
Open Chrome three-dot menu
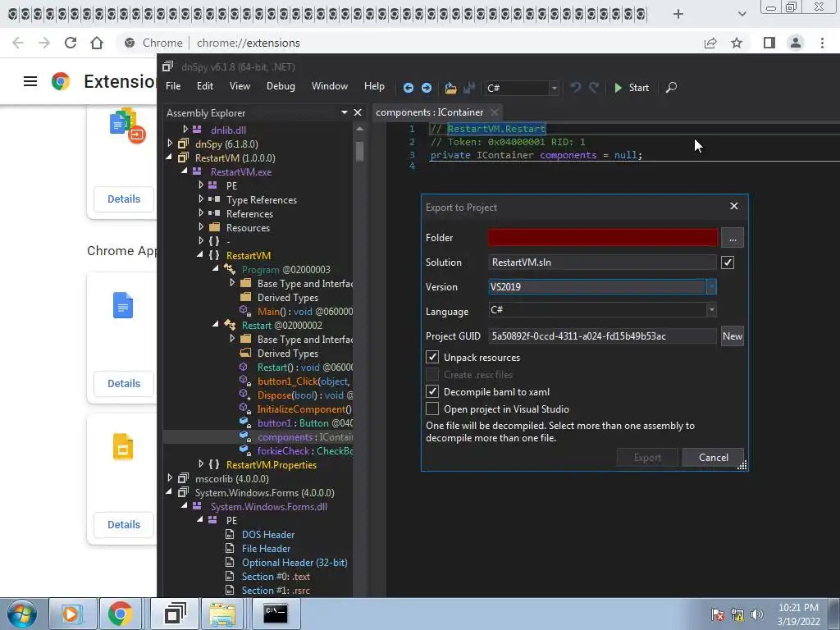point(822,43)
